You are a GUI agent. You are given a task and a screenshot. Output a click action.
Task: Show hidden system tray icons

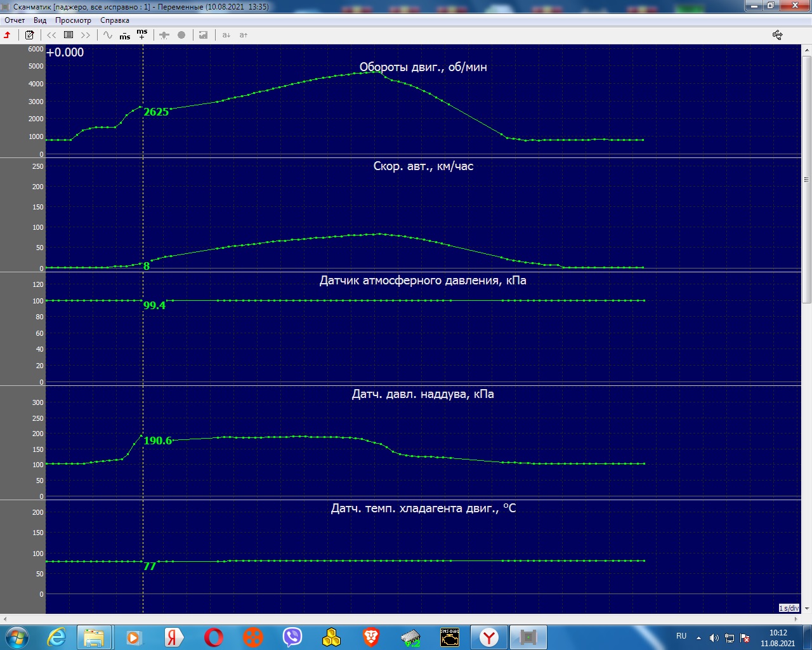click(x=698, y=638)
